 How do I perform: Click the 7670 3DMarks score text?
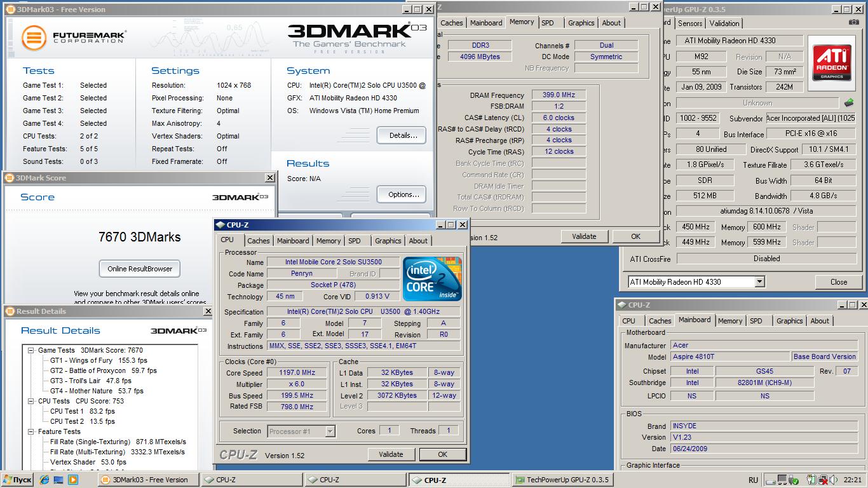[140, 237]
